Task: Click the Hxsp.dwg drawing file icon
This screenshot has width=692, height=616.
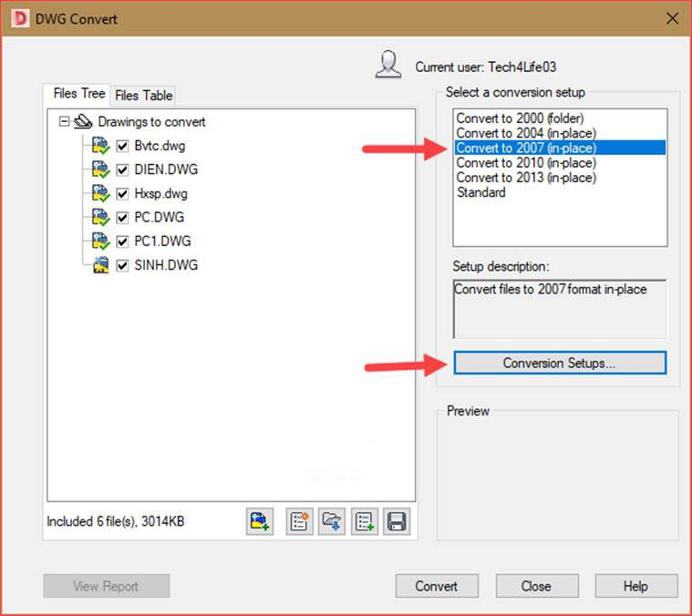Action: pyautogui.click(x=100, y=193)
